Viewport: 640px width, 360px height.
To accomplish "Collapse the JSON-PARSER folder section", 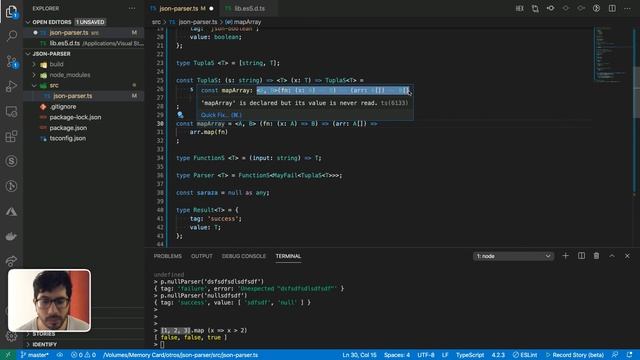I will click(x=28, y=54).
